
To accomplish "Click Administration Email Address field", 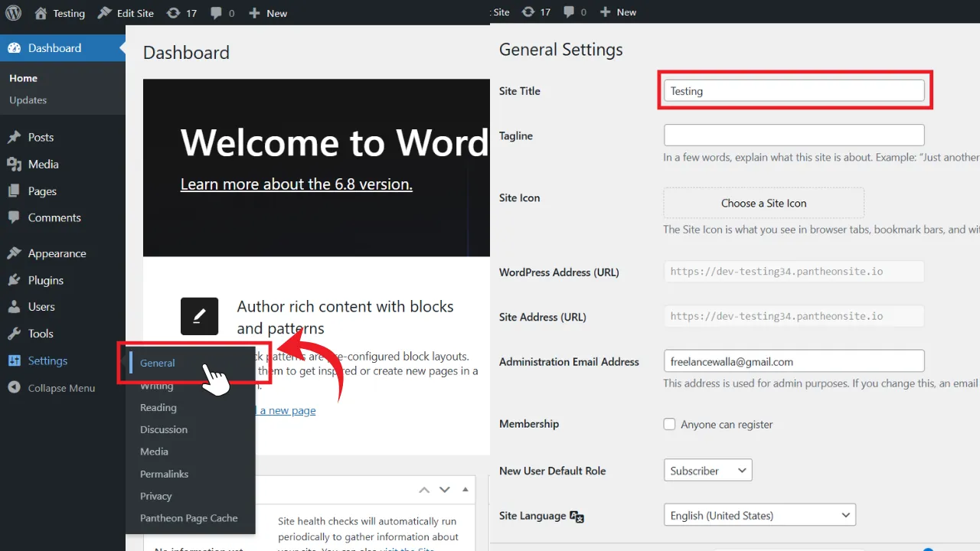I will (794, 361).
